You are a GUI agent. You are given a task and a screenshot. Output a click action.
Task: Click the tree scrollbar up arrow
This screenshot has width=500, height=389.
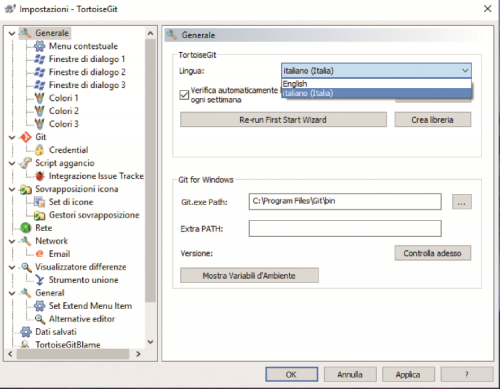tap(151, 33)
